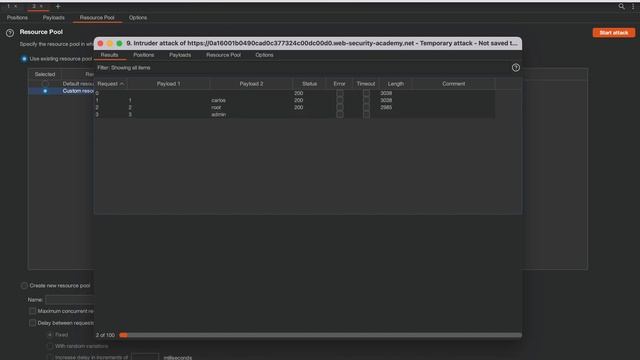Click the attack progress bar showing 2 of 100
This screenshot has height=360, width=640.
(320, 335)
